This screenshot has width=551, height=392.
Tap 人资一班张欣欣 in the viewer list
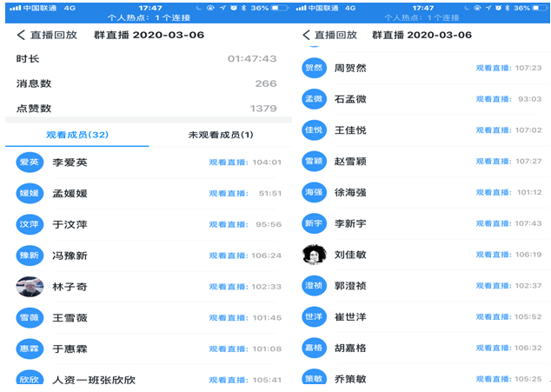94,380
